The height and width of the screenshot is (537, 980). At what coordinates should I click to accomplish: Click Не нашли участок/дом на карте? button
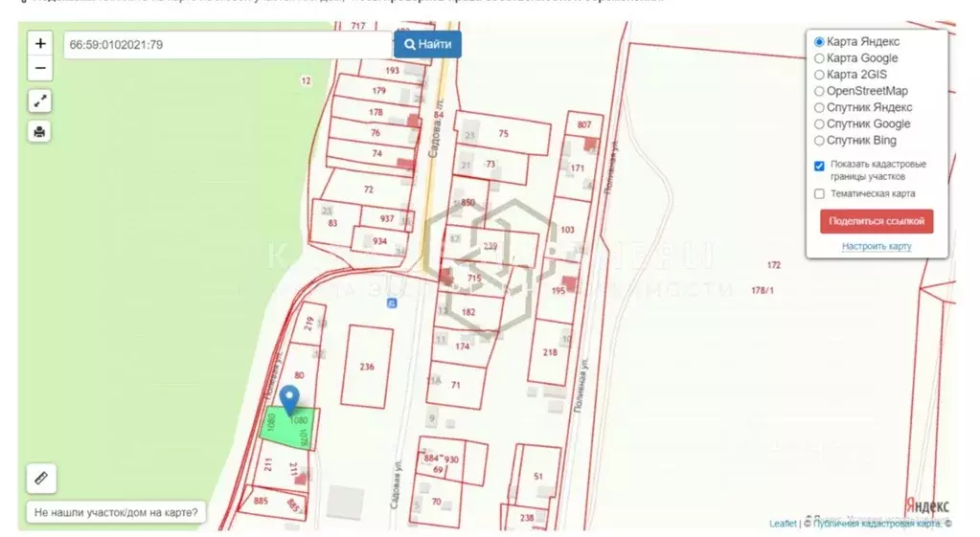(x=116, y=513)
